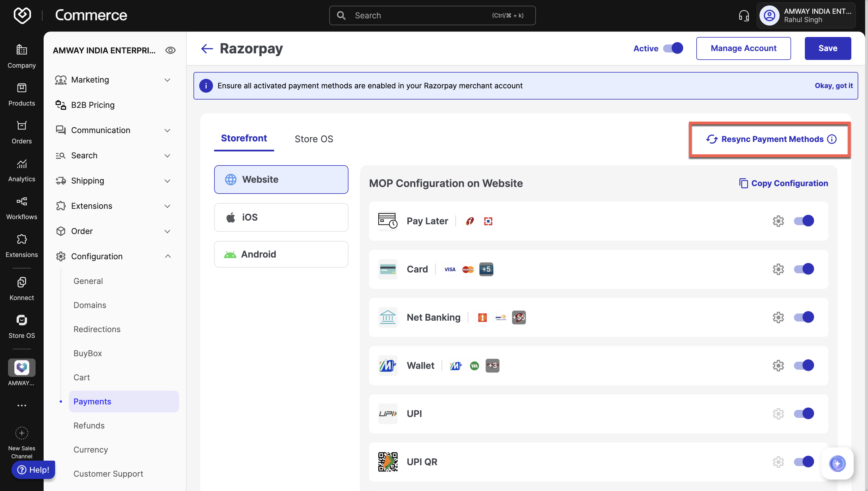The image size is (868, 491).
Task: Open Store OS in the left rail
Action: pyautogui.click(x=22, y=326)
